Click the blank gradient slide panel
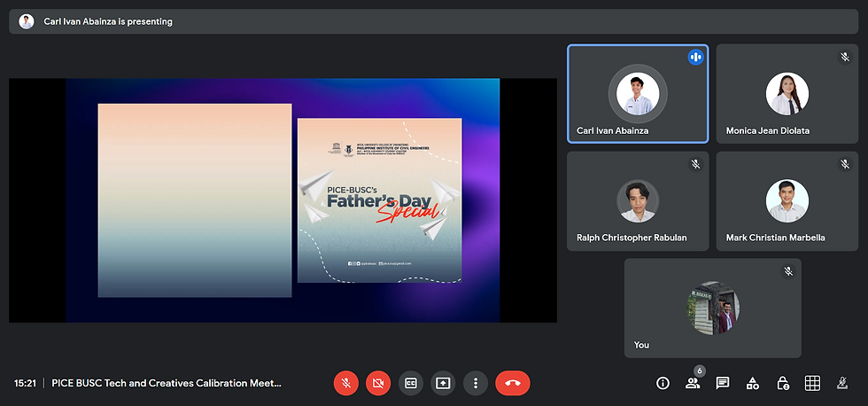The height and width of the screenshot is (406, 868). 195,200
